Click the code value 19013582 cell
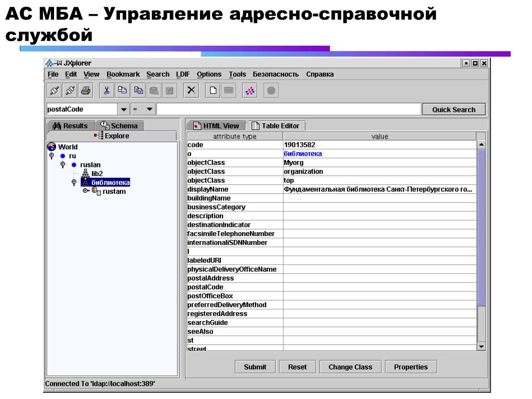 point(380,145)
